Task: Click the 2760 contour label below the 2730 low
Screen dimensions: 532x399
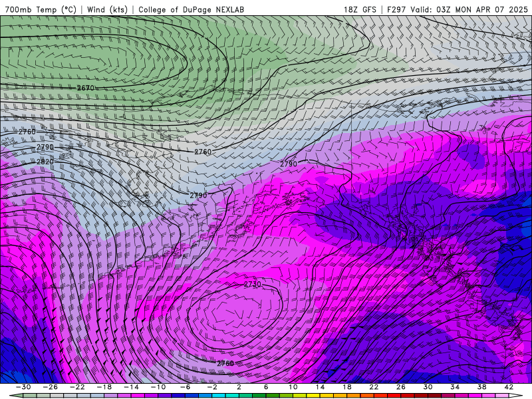Action: coord(225,363)
